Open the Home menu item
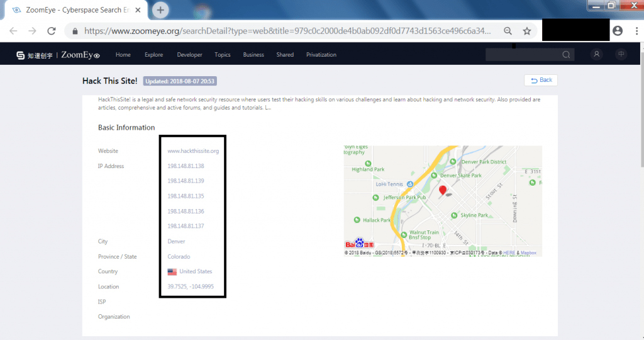 coord(123,55)
